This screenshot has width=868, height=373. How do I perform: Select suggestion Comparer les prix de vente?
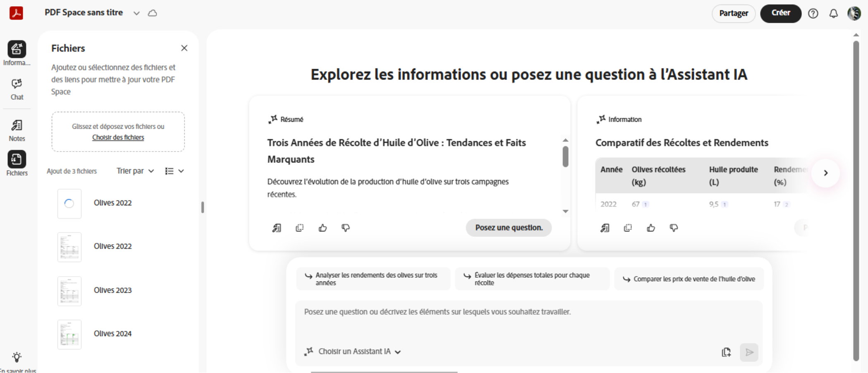coord(689,279)
